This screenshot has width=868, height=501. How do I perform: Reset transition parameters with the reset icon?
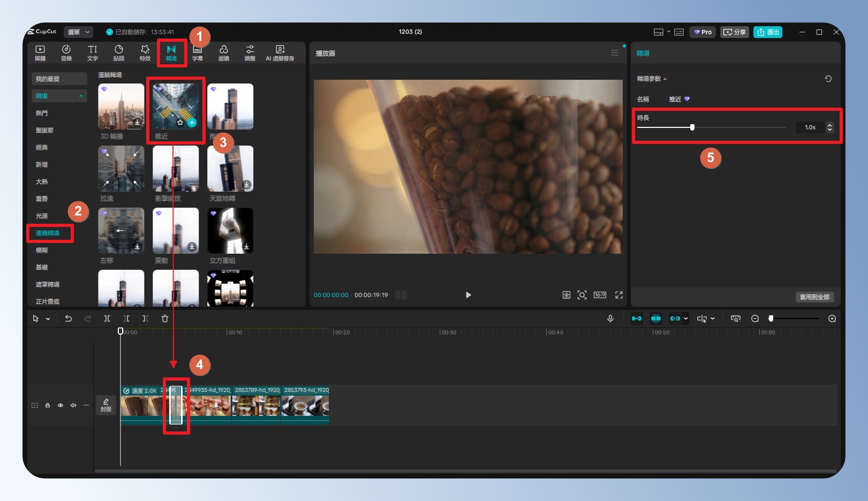click(828, 79)
